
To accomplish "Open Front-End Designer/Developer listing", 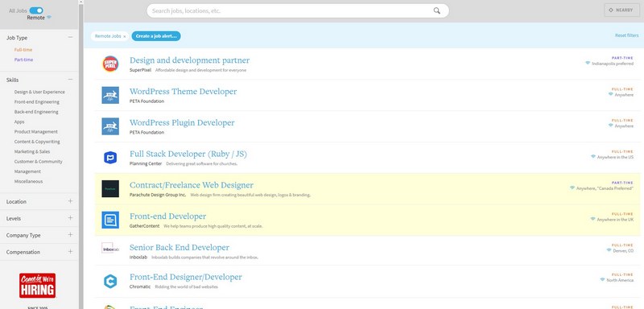I will [x=186, y=277].
